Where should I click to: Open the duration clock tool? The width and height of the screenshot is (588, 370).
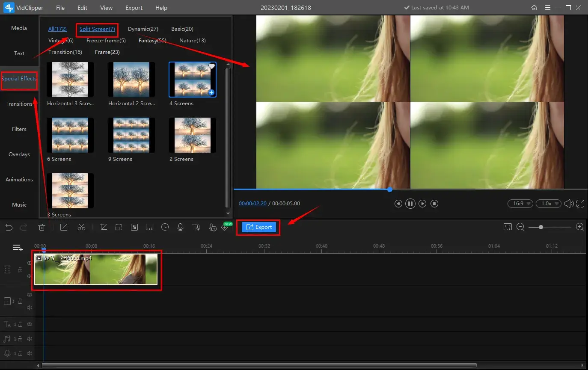click(165, 227)
